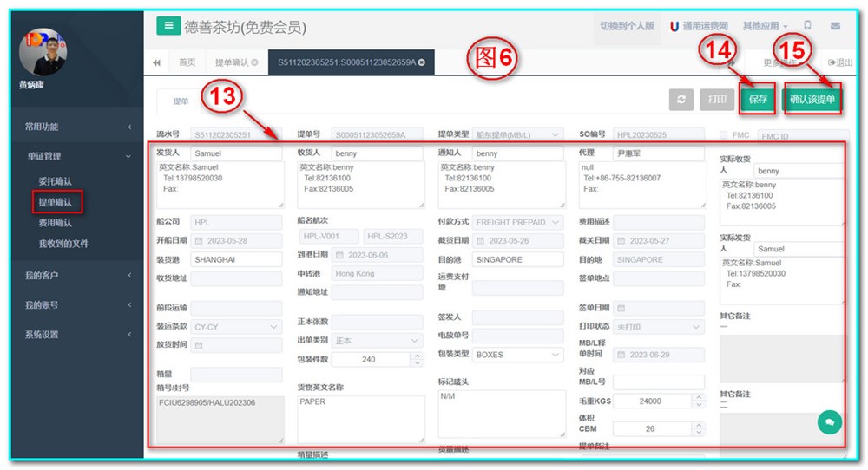This screenshot has width=868, height=470.
Task: Toggle the FMC checkbox
Action: (723, 135)
